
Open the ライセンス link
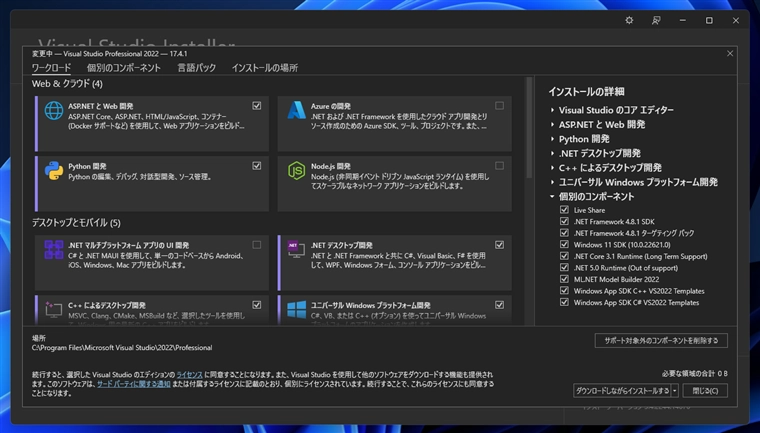[190, 375]
